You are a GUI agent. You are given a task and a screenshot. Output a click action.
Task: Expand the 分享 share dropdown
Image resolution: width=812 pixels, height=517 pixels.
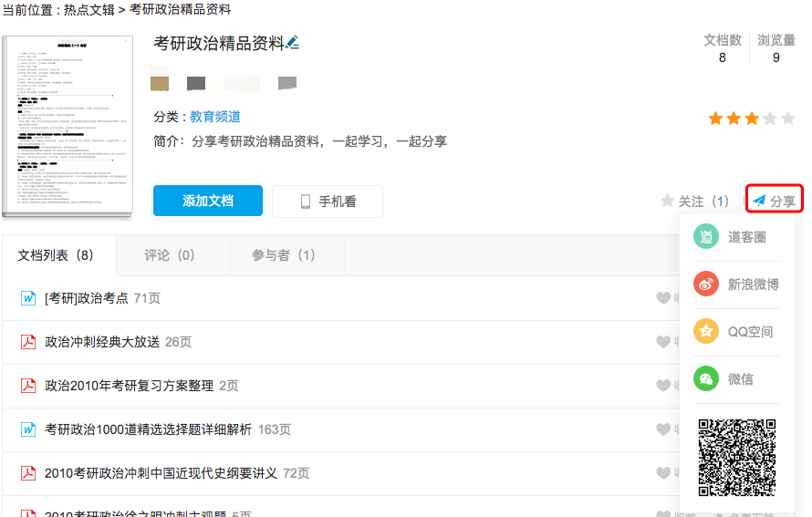pyautogui.click(x=774, y=201)
